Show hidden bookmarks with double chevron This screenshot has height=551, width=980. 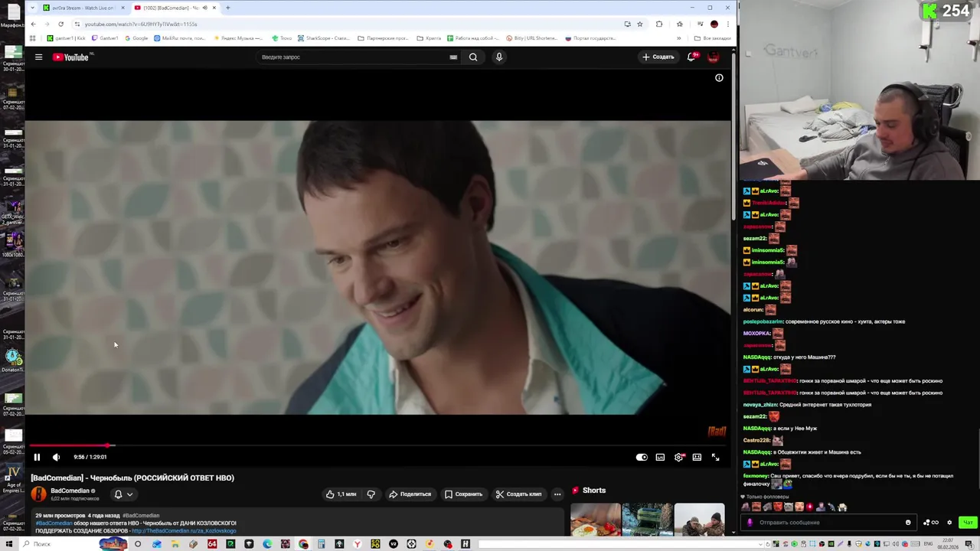click(x=678, y=38)
